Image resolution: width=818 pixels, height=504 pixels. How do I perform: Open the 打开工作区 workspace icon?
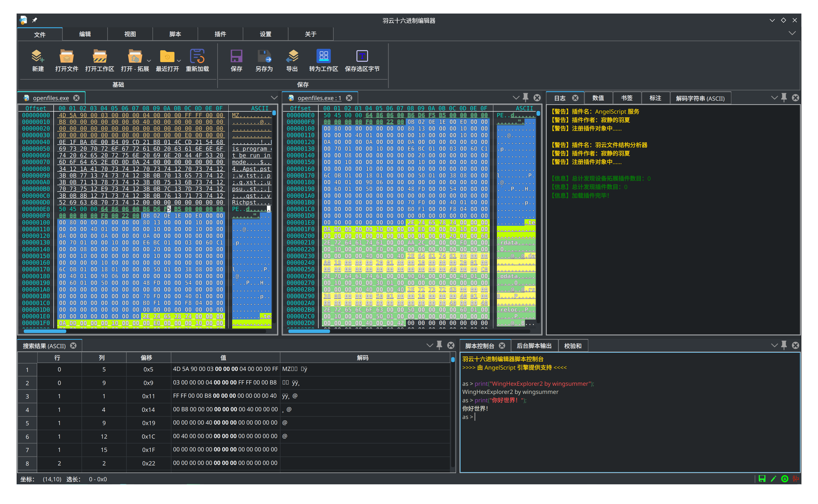pos(99,56)
